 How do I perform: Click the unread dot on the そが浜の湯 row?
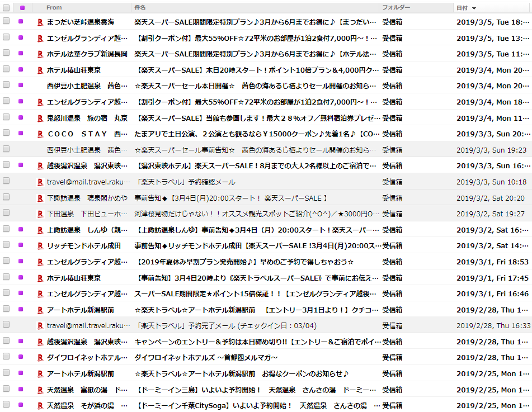[x=21, y=405]
